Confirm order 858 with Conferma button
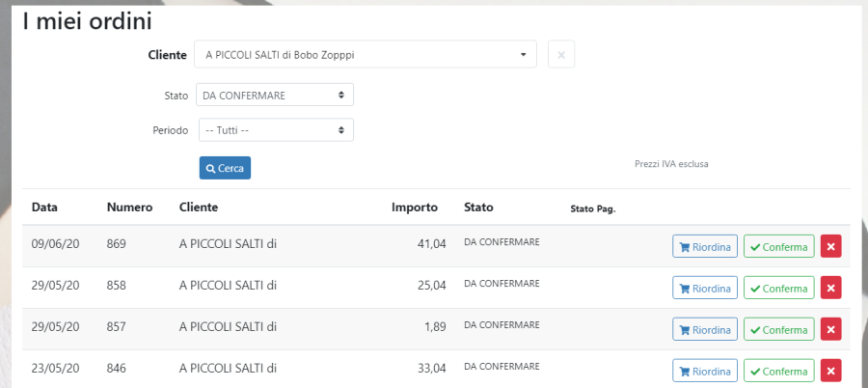 (x=778, y=289)
